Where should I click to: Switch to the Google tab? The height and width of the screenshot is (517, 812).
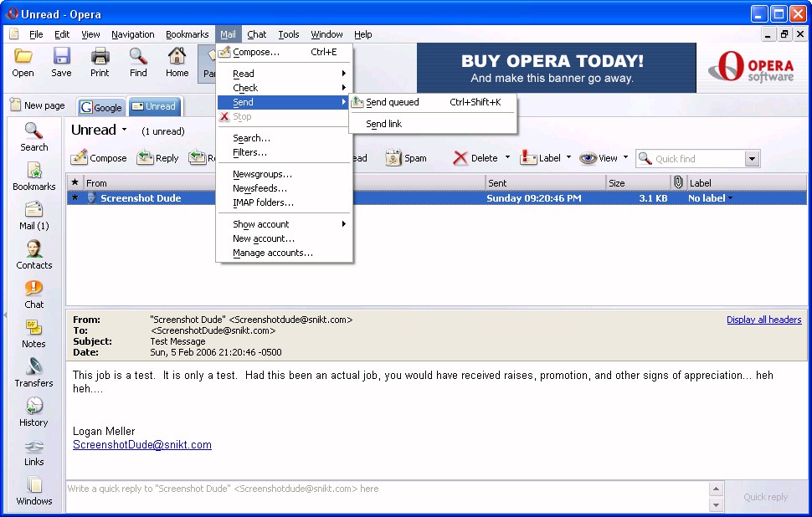coord(101,107)
